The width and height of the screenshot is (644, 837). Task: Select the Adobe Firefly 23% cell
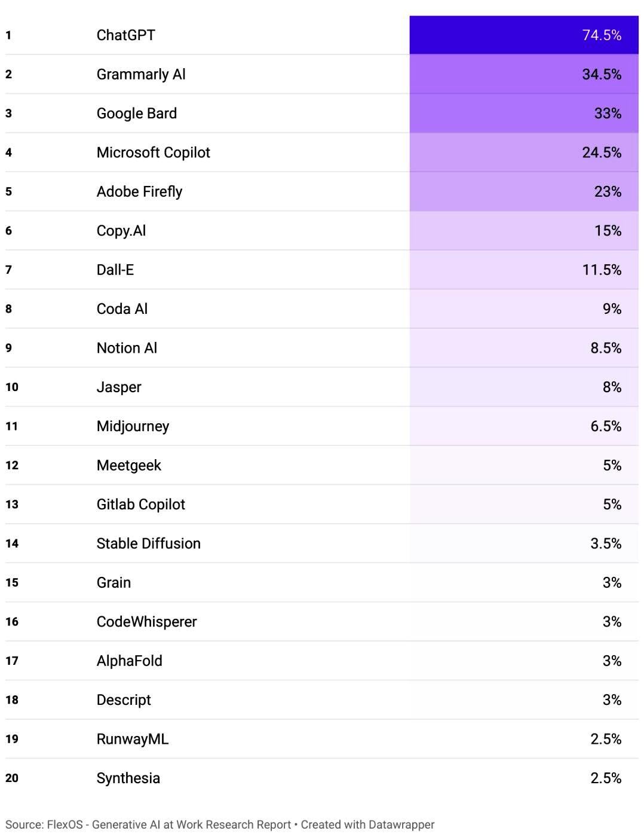[x=523, y=192]
